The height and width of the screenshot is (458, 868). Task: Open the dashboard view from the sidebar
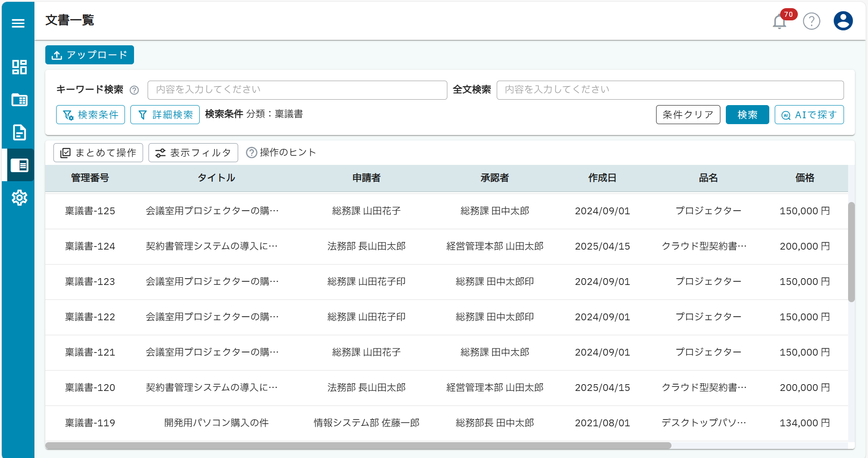click(x=19, y=67)
